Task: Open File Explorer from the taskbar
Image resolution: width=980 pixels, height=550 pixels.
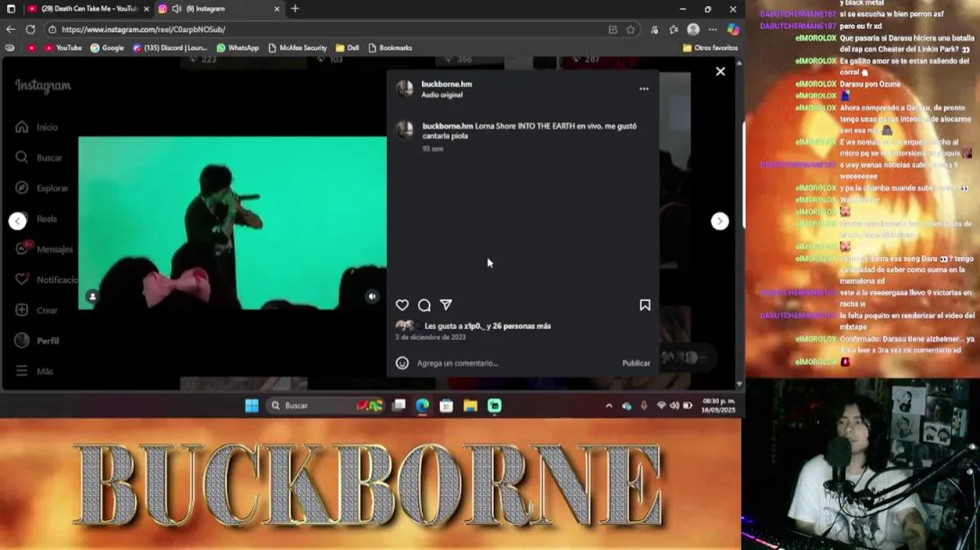Action: coord(470,406)
